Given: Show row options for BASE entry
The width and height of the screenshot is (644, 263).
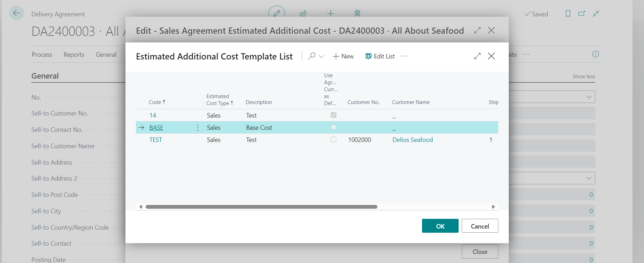Looking at the screenshot, I should tap(198, 128).
